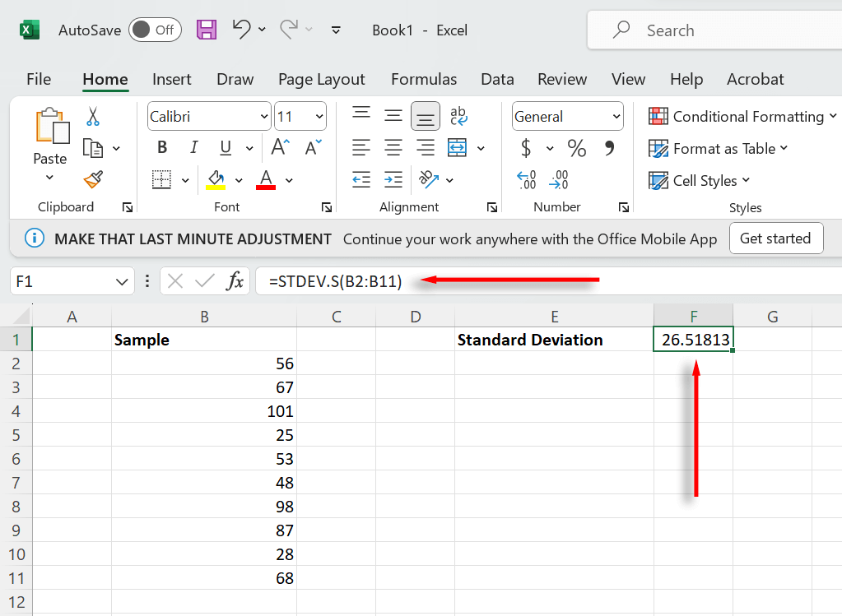Image resolution: width=842 pixels, height=616 pixels.
Task: Toggle Bold formatting
Action: 162,148
